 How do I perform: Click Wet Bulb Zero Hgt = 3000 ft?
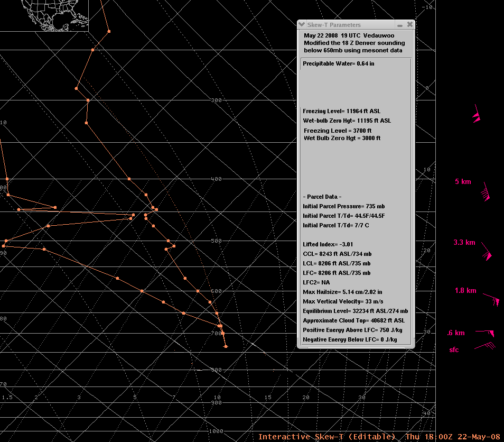(x=342, y=138)
